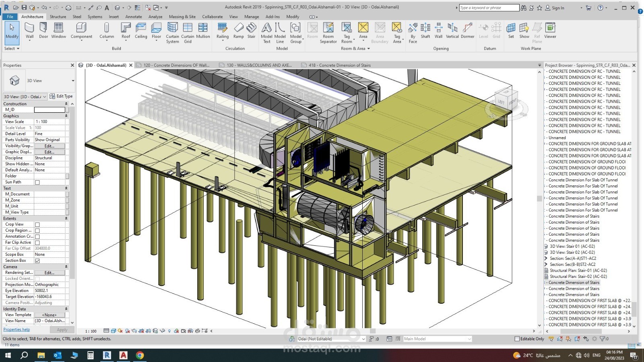Click the Edit Type button
The width and height of the screenshot is (644, 362).
tap(61, 97)
